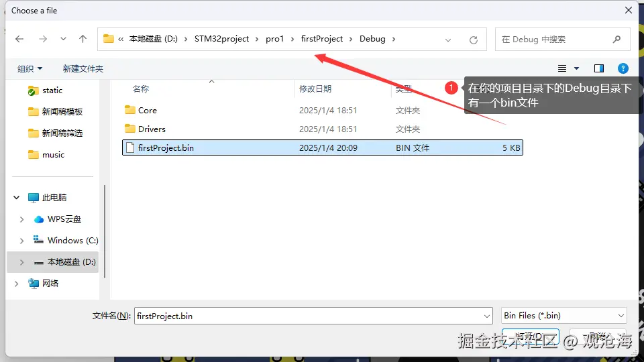Open the 组织 menu
The height and width of the screenshot is (362, 644).
tap(30, 68)
